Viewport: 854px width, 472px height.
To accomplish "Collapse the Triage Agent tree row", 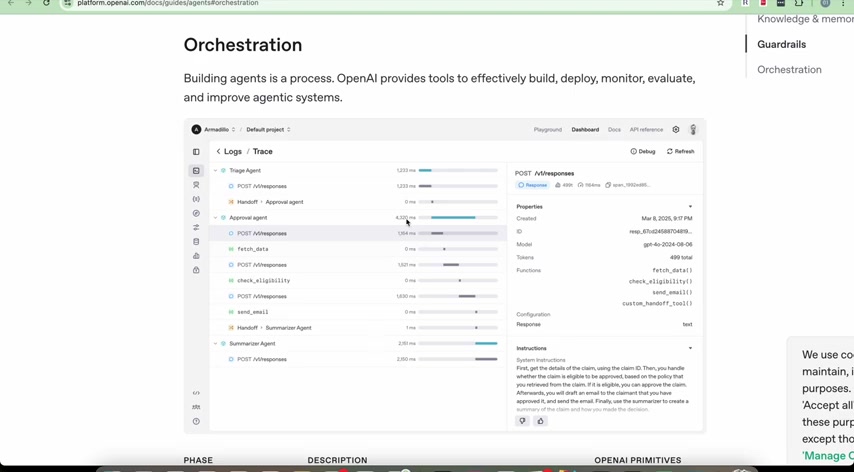I will (216, 170).
